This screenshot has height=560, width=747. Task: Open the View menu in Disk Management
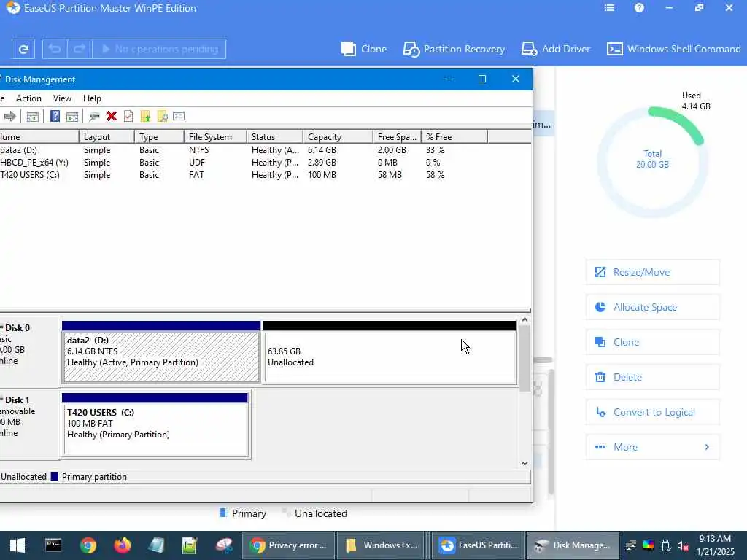click(x=62, y=98)
